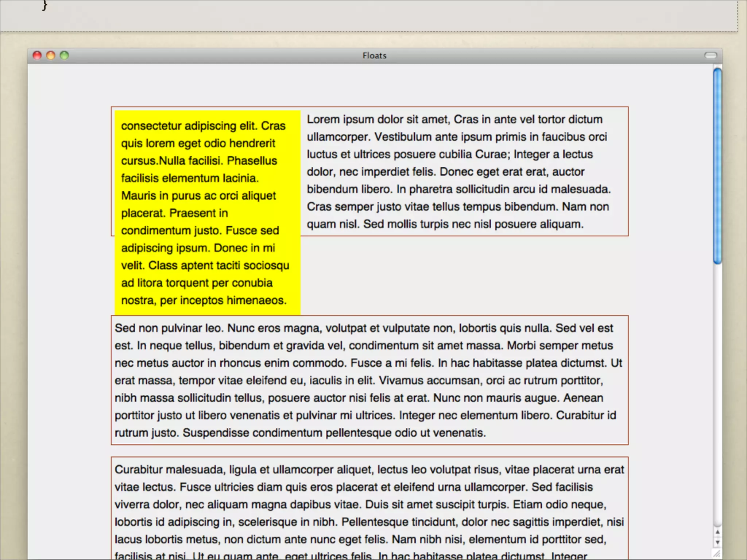Click the text Sed mollis turpis

click(x=406, y=224)
